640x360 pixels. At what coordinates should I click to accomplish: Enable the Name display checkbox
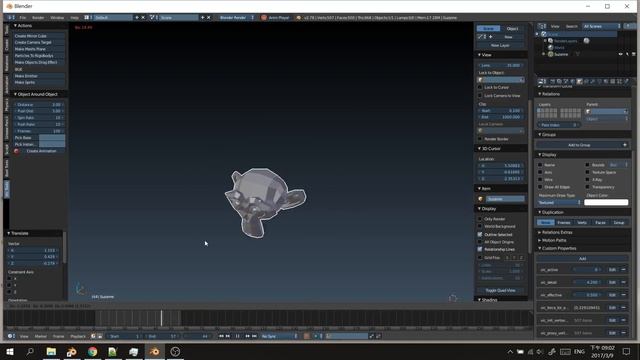pyautogui.click(x=540, y=165)
